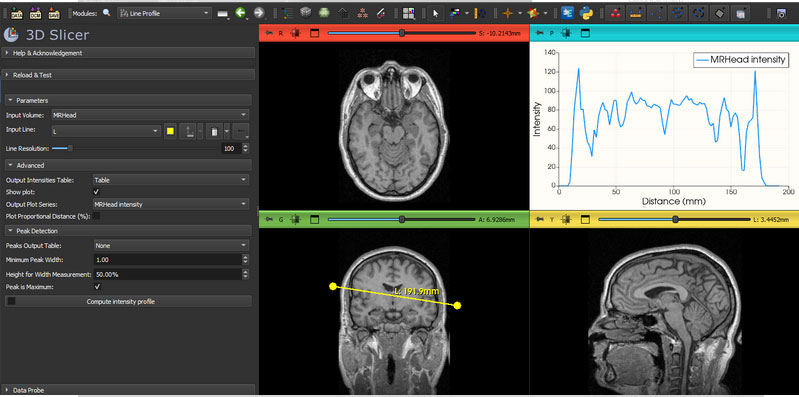The image size is (799, 397).
Task: Open the module finder magnifier
Action: tap(106, 13)
